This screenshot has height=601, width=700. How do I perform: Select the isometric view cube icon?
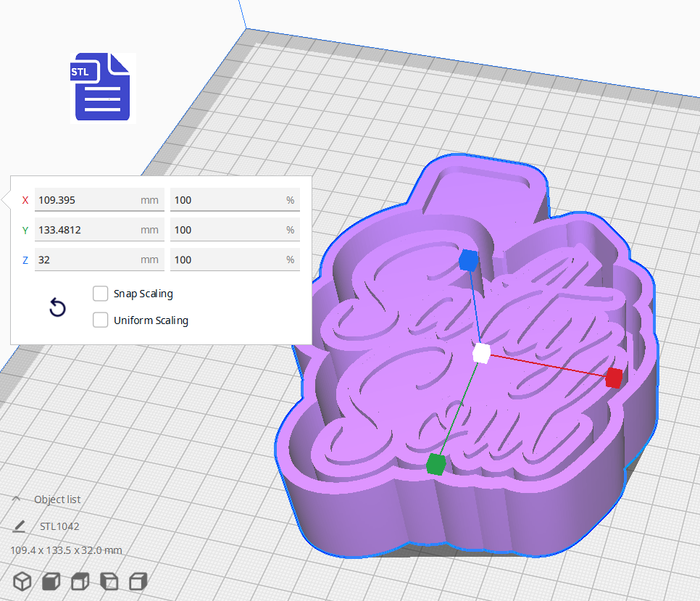coord(21,581)
